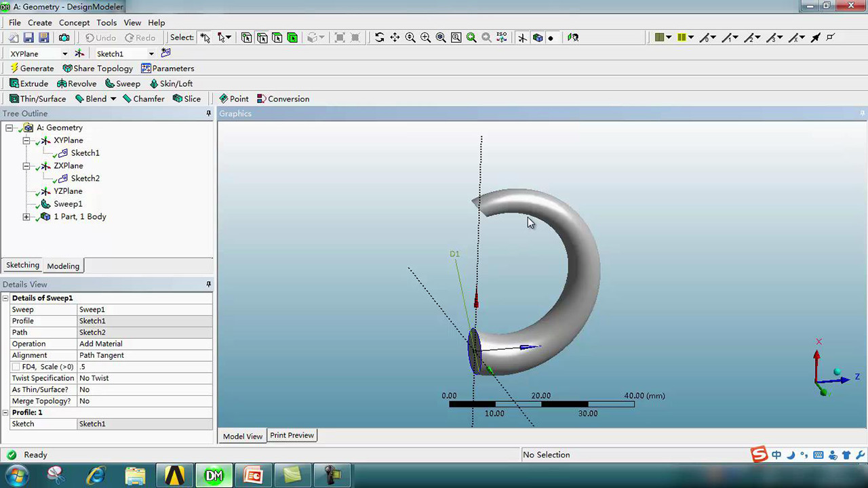The height and width of the screenshot is (488, 868).
Task: Click the Save Project icon
Action: [x=28, y=38]
